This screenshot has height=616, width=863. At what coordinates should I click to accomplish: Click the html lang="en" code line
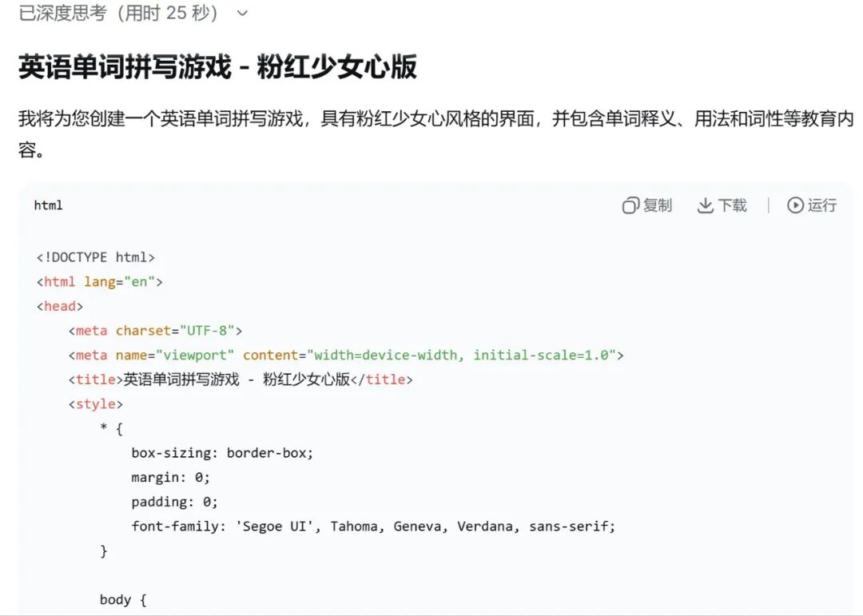point(100,282)
